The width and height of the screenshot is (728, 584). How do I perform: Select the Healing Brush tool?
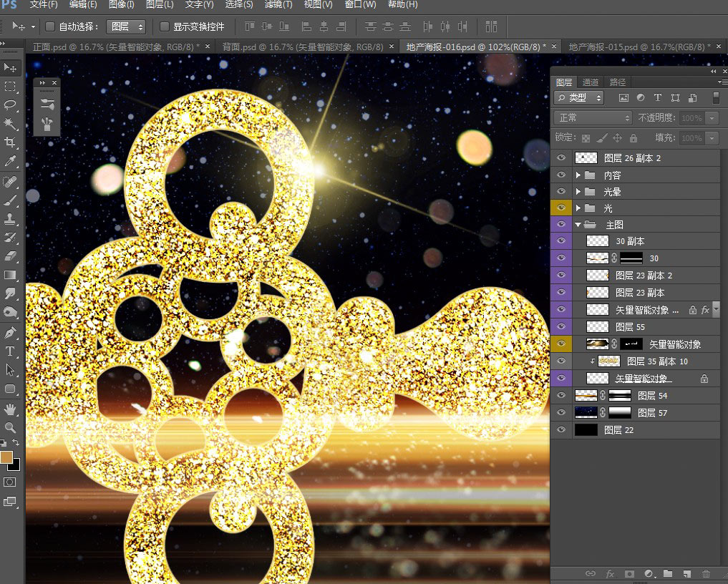click(x=10, y=182)
